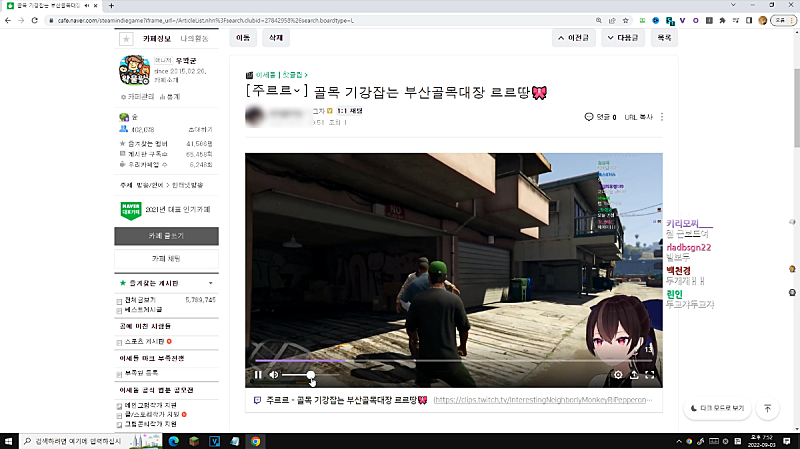
Task: Open the 그림콘티작가 지원 board
Action: pos(151,424)
